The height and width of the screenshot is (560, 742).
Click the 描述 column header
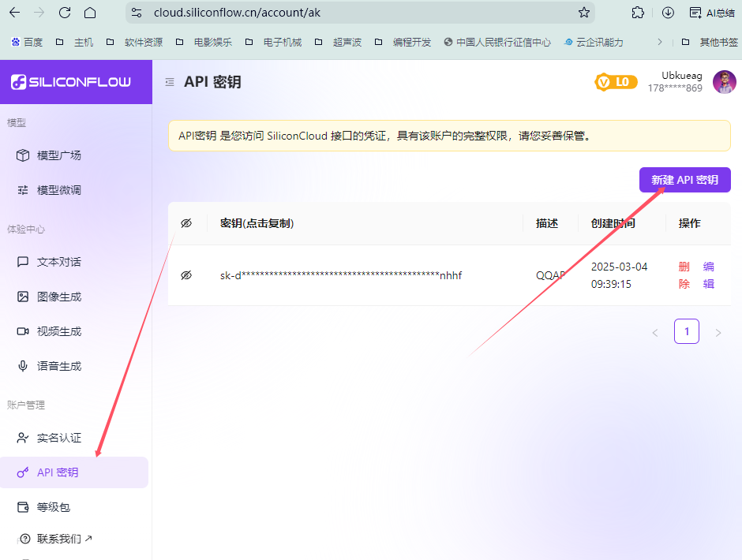pos(546,223)
